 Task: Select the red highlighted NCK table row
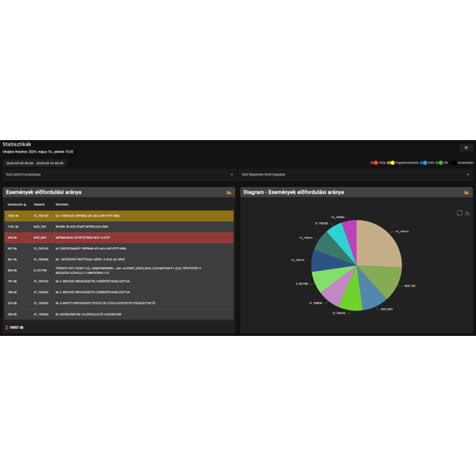pos(119,238)
